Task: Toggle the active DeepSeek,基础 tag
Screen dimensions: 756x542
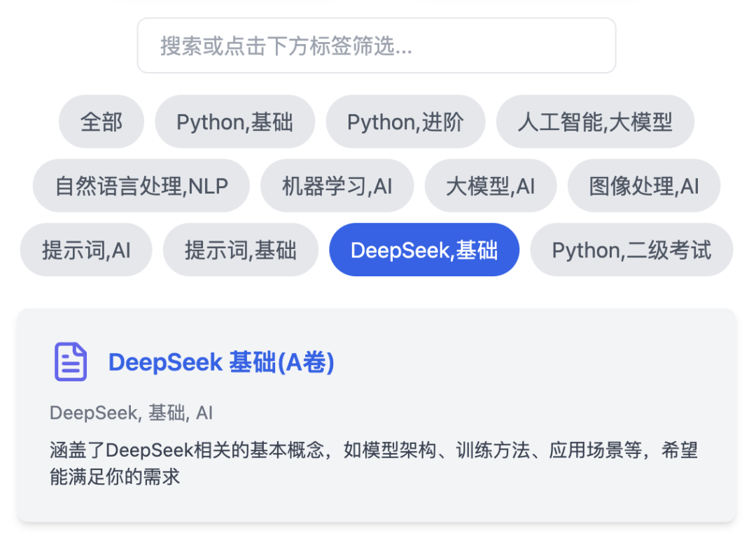Action: pyautogui.click(x=424, y=250)
